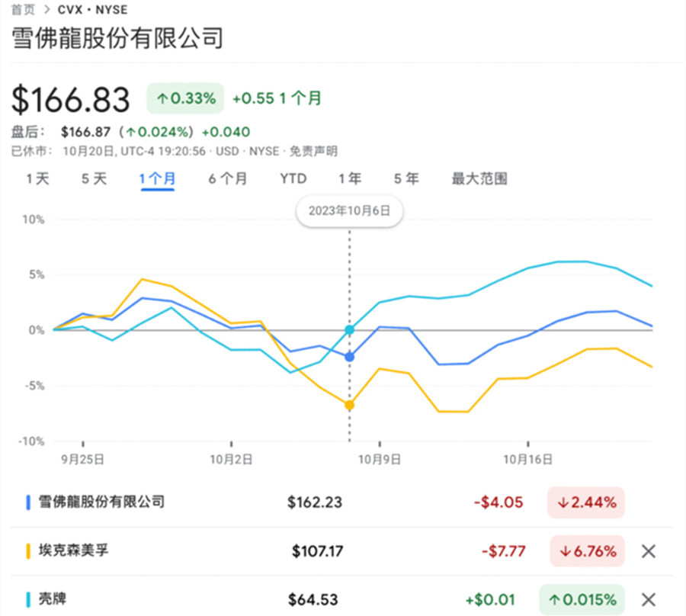Click the page title 雪佛龍股份有限公司
The height and width of the screenshot is (616, 686).
[x=117, y=37]
